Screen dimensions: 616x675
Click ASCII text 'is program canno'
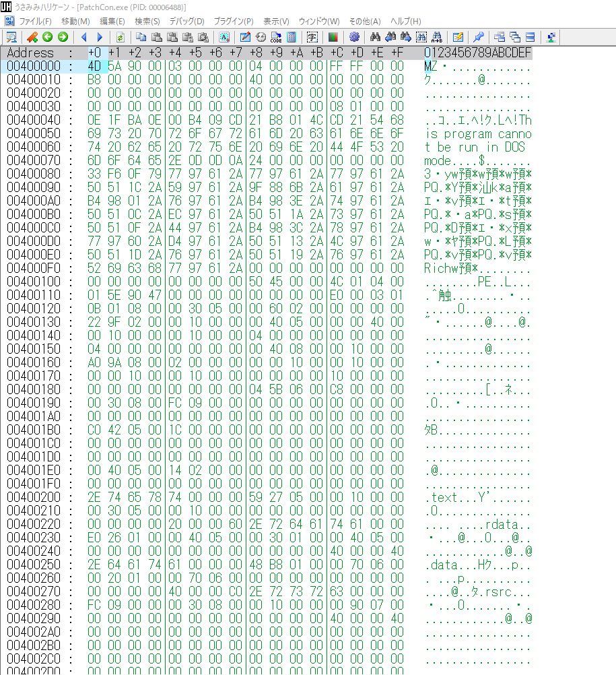coord(478,133)
